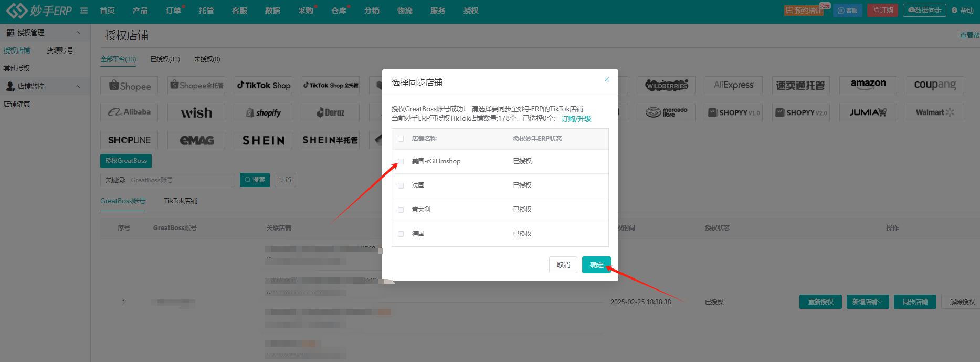980x362 pixels.
Task: Select the SHOPYY V1.0 platform tile
Action: (734, 112)
